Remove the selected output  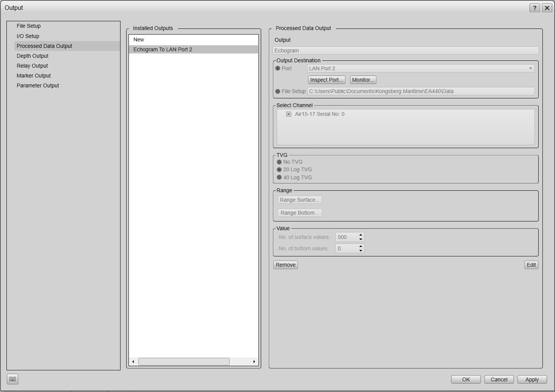coord(285,265)
